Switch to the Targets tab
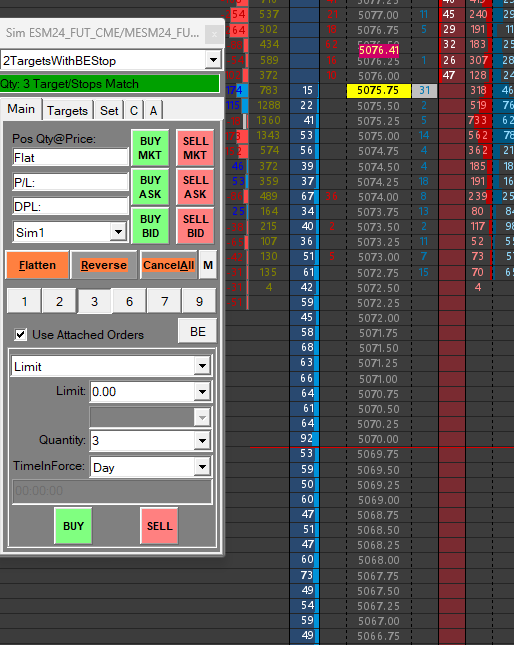This screenshot has height=645, width=514. [x=67, y=111]
